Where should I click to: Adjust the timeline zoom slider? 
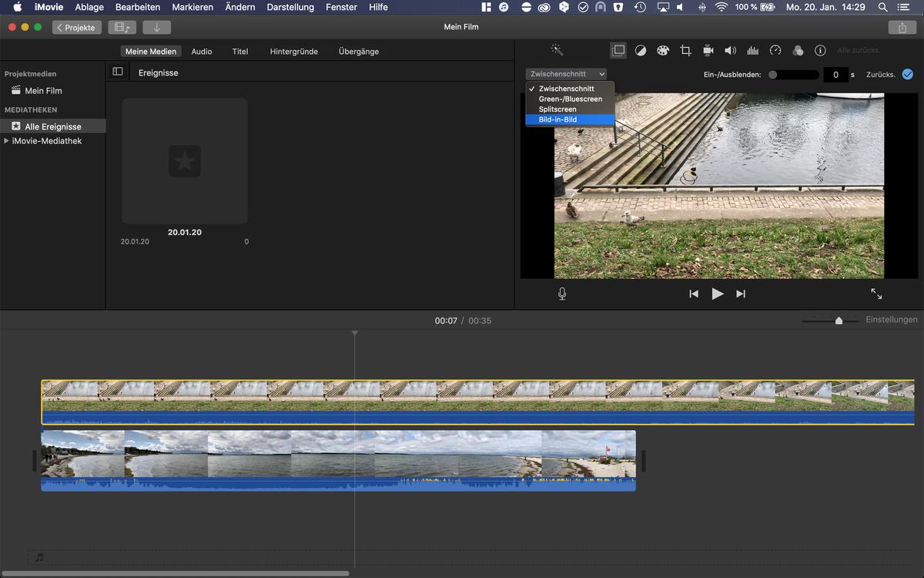coord(830,321)
